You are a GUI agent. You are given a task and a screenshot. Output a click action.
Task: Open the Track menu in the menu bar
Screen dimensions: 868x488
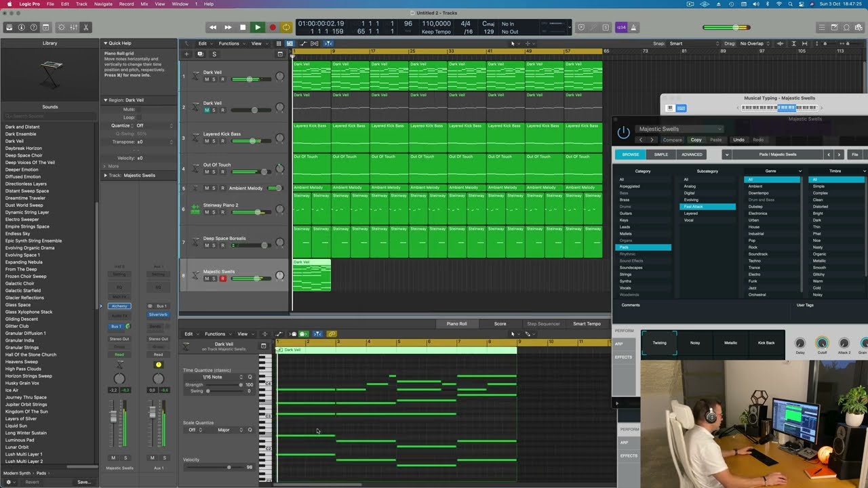coord(81,4)
